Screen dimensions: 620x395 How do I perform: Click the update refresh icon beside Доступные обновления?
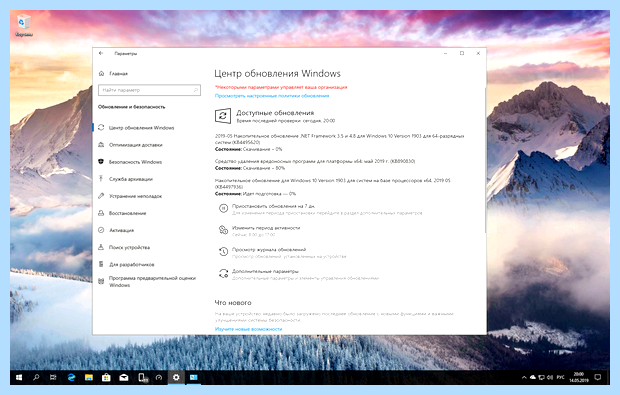coord(223,116)
